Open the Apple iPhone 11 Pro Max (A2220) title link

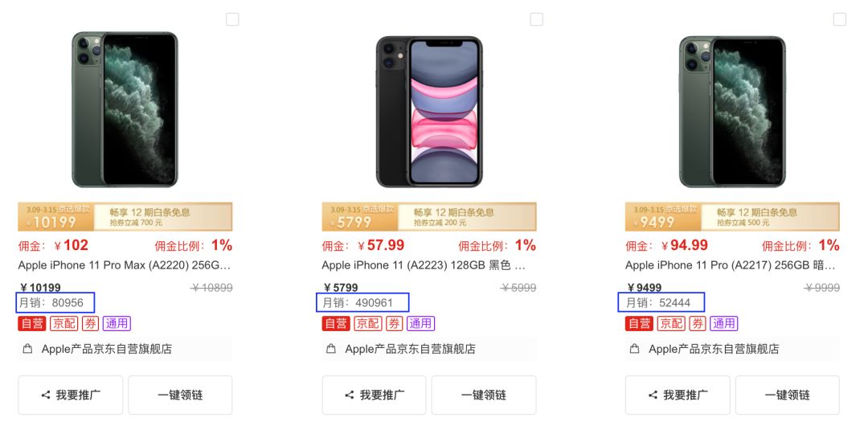click(x=125, y=265)
